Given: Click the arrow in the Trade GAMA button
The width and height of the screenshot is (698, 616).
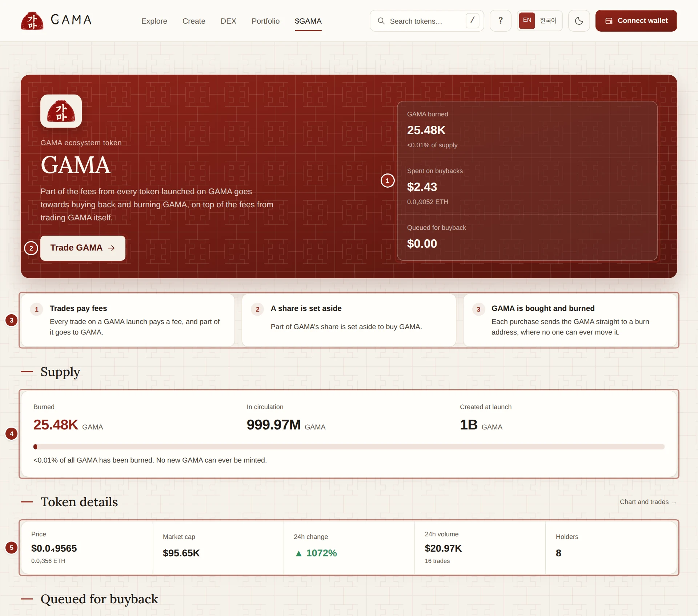Looking at the screenshot, I should pyautogui.click(x=111, y=248).
